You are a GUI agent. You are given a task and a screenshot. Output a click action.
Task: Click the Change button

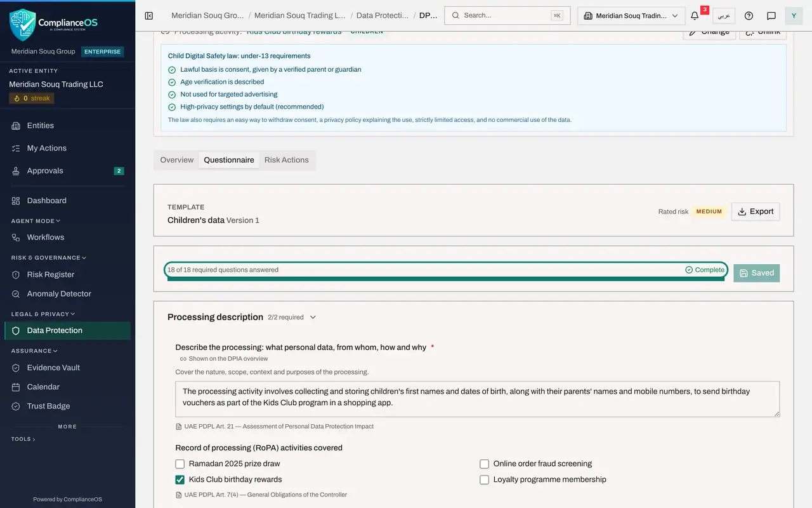pos(709,32)
